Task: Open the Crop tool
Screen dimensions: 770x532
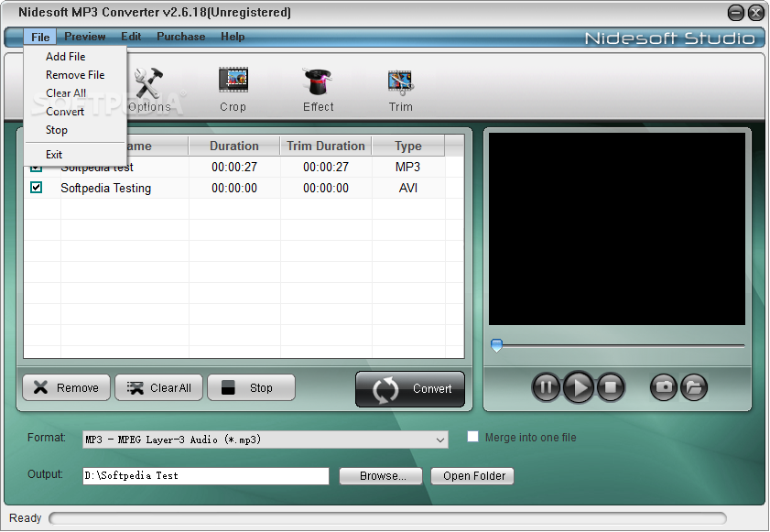Action: pos(233,90)
